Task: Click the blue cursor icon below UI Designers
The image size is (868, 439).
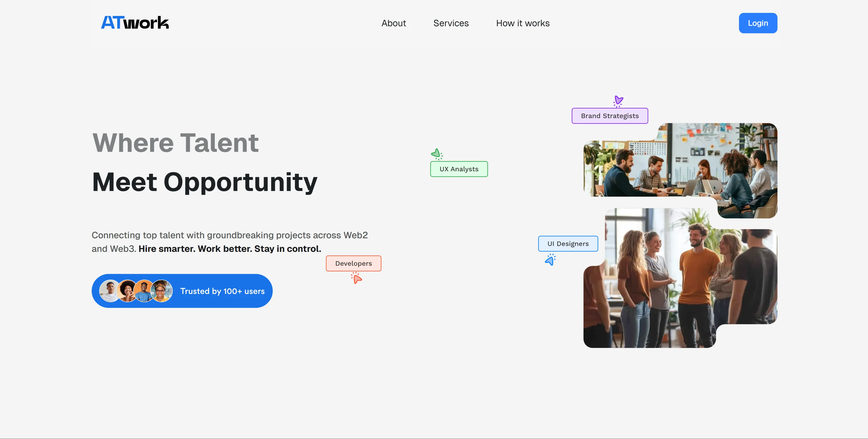Action: pos(550,259)
